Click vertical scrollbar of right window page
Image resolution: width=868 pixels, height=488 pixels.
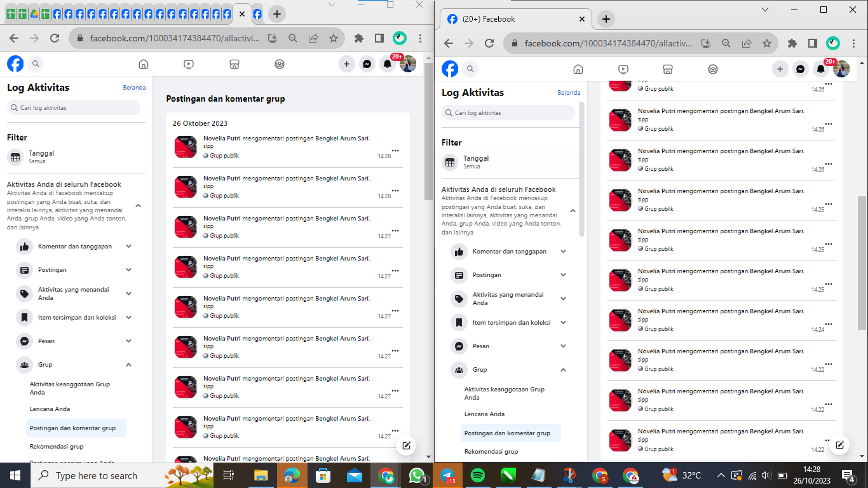click(862, 262)
